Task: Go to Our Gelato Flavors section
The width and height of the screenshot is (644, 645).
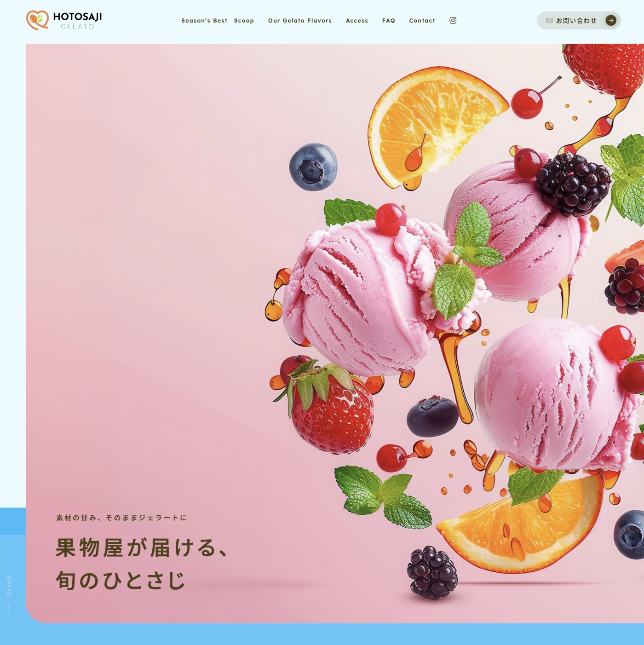Action: (300, 21)
